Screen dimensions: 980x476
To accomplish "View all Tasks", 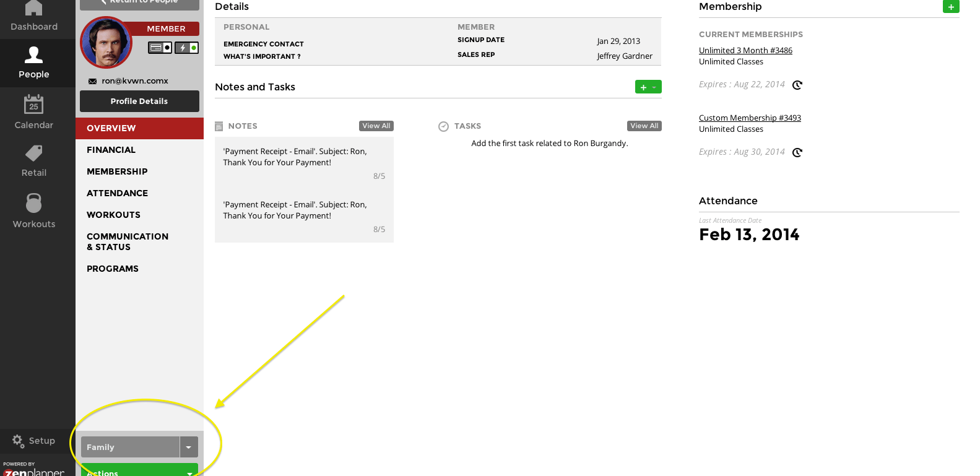I will pyautogui.click(x=644, y=126).
